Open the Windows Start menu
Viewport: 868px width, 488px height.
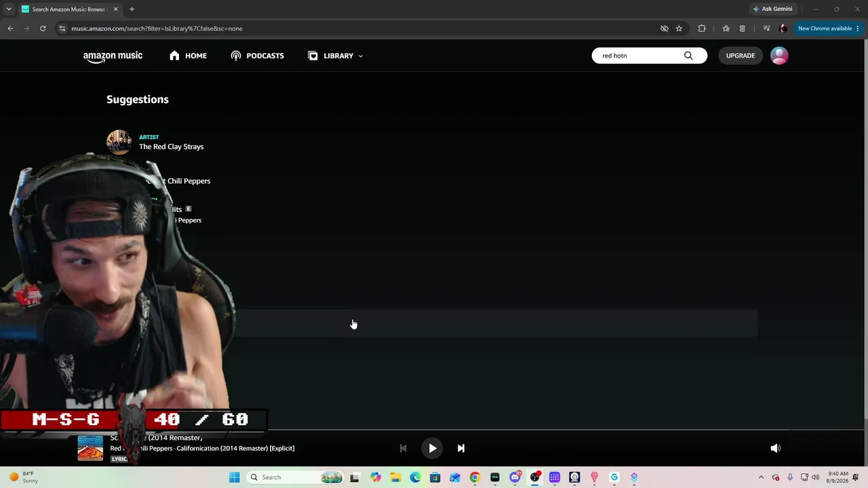click(x=234, y=477)
